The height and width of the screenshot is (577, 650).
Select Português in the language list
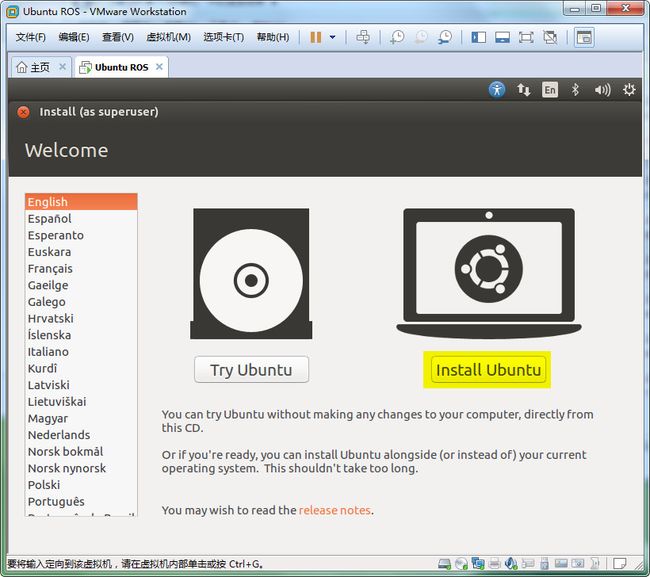point(81,502)
